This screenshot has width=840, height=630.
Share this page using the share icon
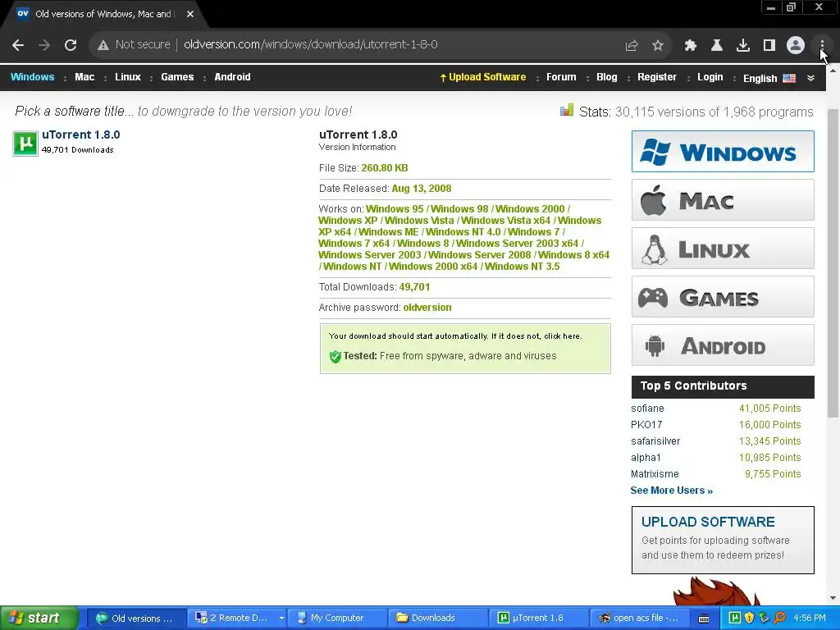pos(632,46)
